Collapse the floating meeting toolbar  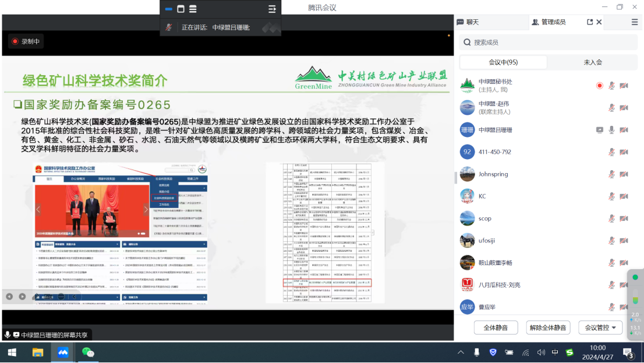click(x=272, y=9)
